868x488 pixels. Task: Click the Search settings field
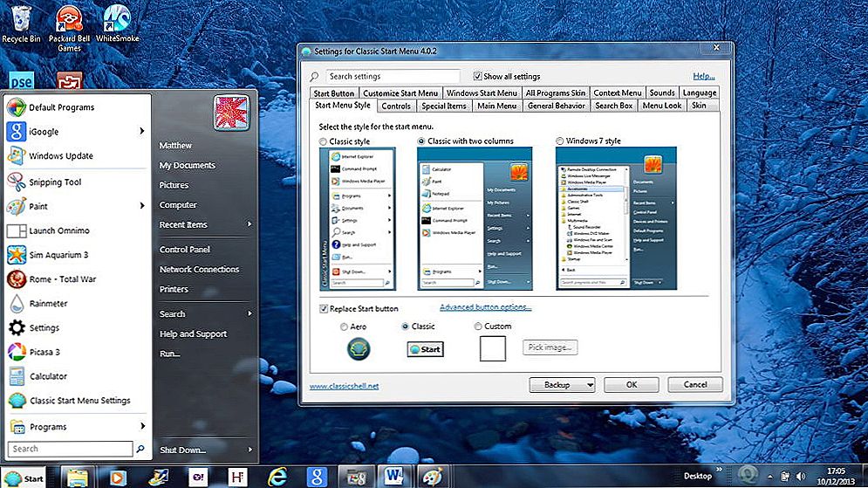pos(392,77)
